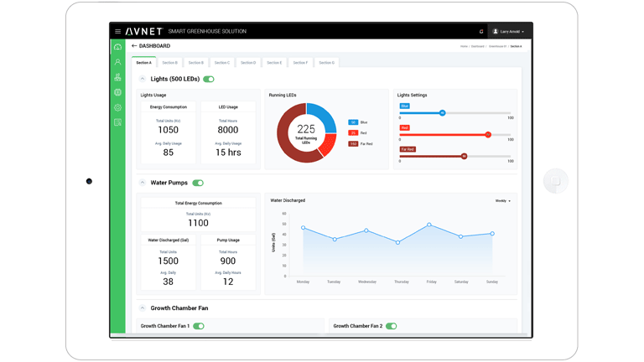Select the Section G tab
Viewport: 644px width, 362px height.
pyautogui.click(x=326, y=63)
